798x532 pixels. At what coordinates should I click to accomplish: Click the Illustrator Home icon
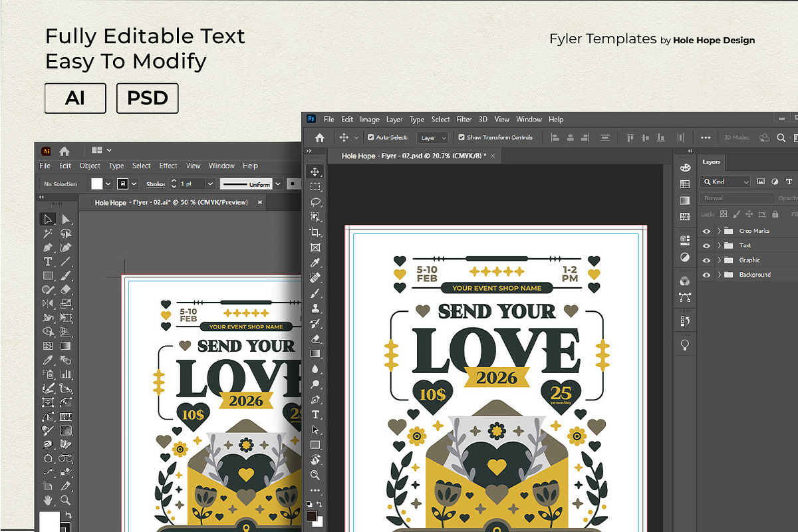[65, 151]
